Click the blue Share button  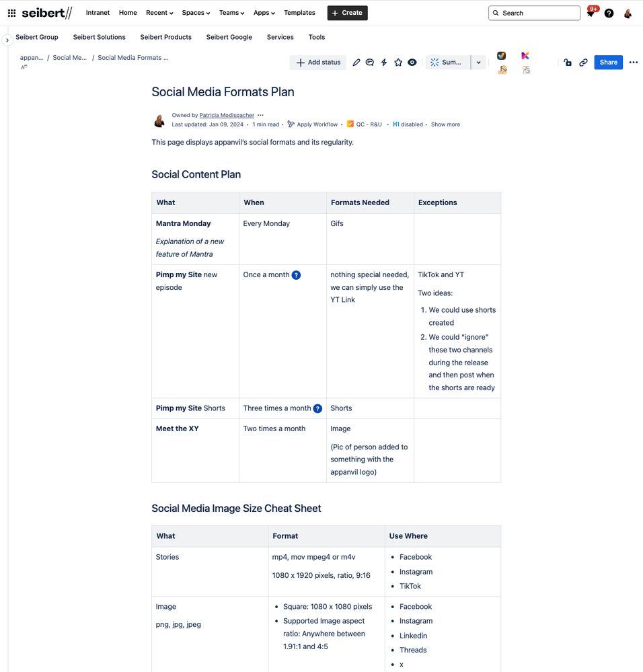click(608, 63)
